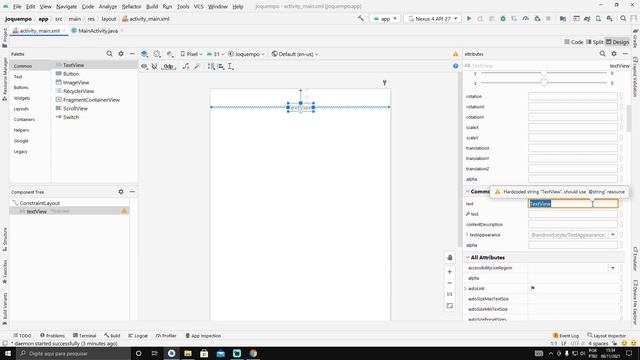Click Clear All Constraints icon

coord(186,66)
